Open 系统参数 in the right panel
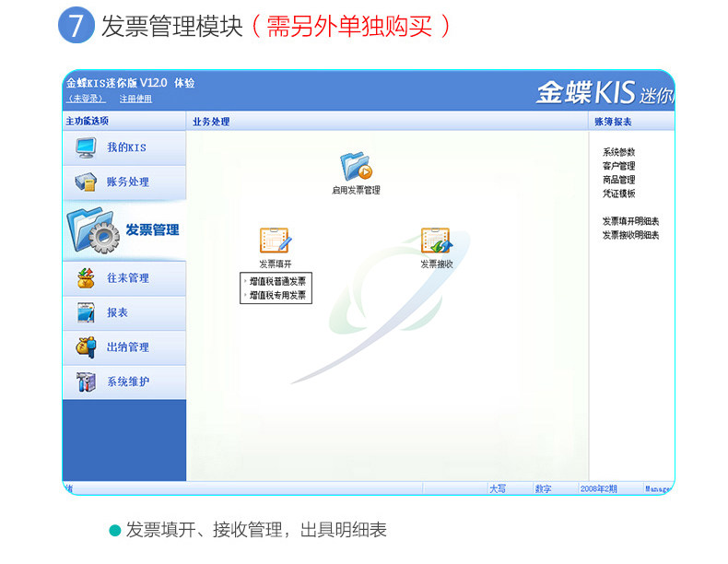Screen dimensions: 728x564 pos(618,152)
